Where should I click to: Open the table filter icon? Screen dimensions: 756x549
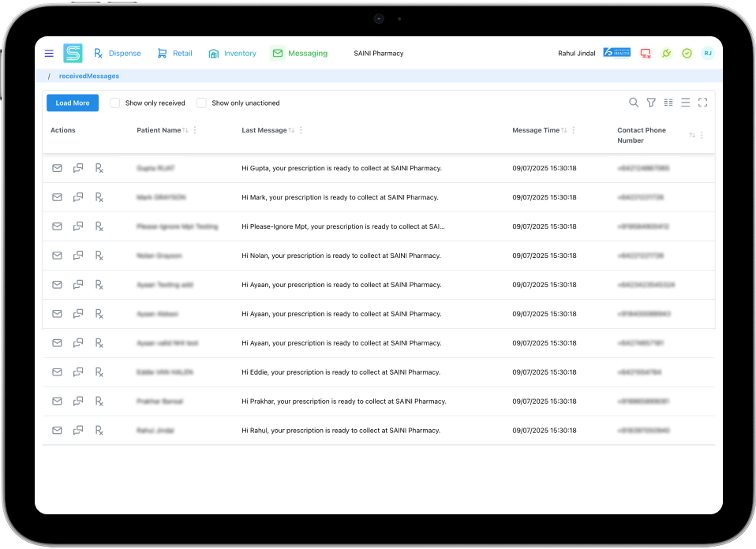tap(651, 103)
